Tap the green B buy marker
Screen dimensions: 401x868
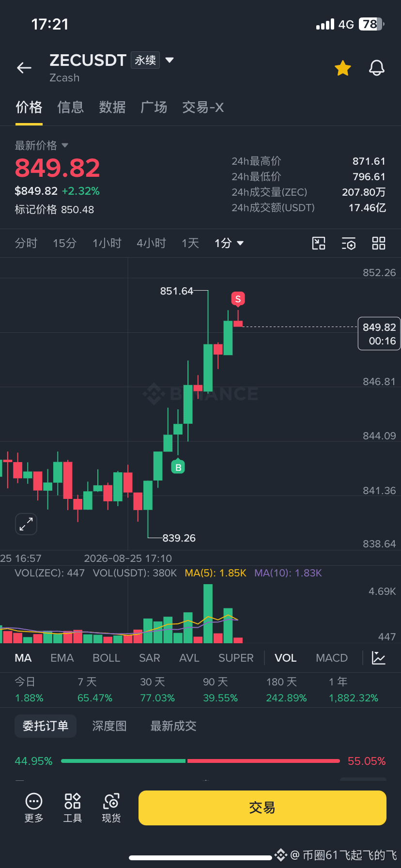pyautogui.click(x=178, y=466)
